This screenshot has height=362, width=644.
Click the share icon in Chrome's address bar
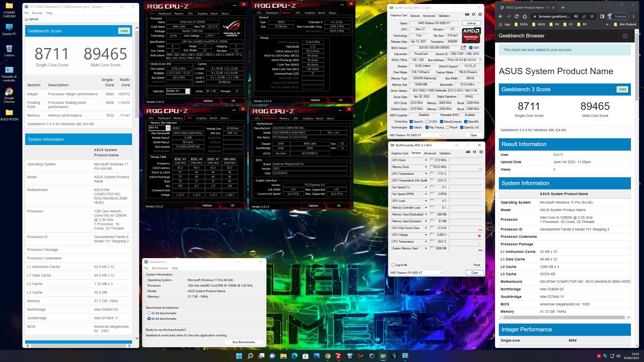(x=584, y=16)
